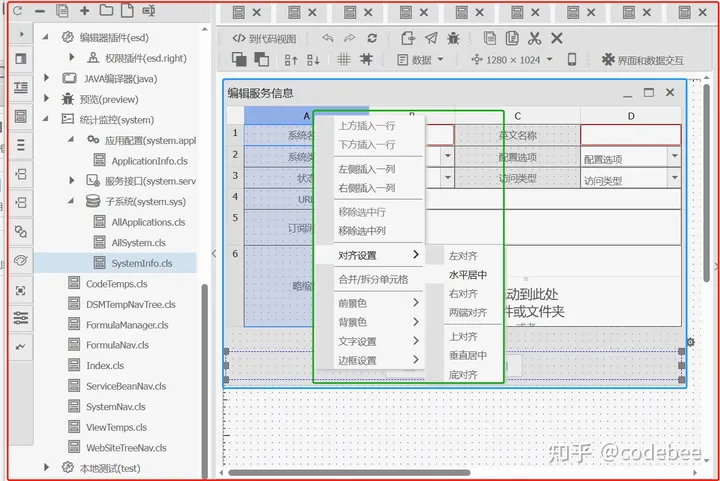Click the refresh icon above the project tree
This screenshot has width=720, height=481.
coord(19,10)
